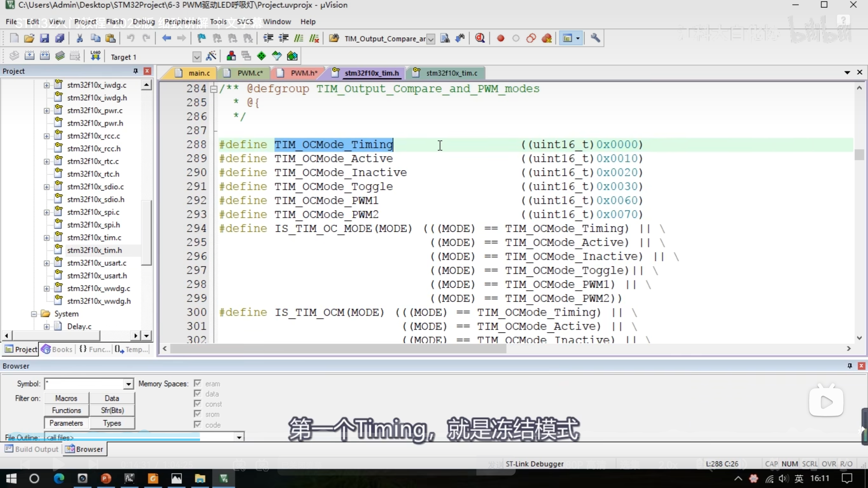Toggle the const memory space checkbox
The height and width of the screenshot is (488, 868).
pyautogui.click(x=198, y=404)
